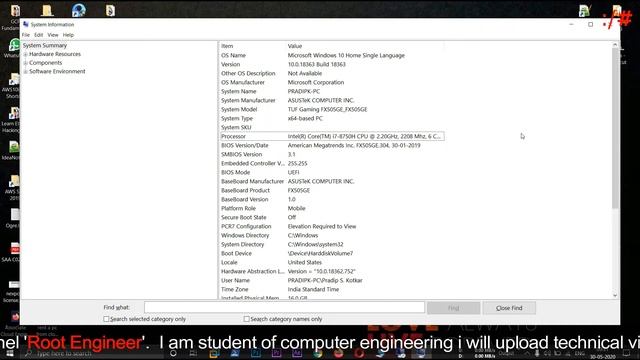Open the Help menu
The width and height of the screenshot is (640, 360).
(x=68, y=35)
